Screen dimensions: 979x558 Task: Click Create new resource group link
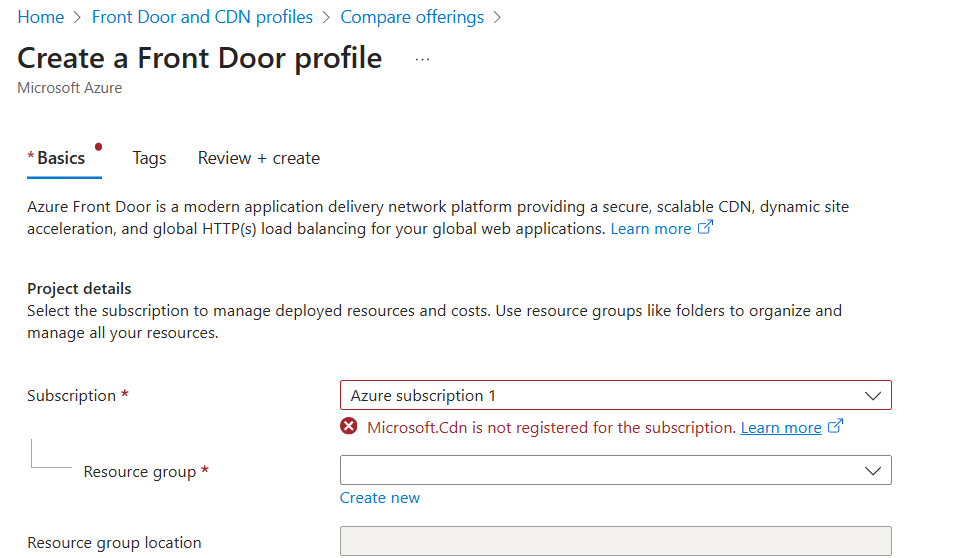[x=380, y=497]
